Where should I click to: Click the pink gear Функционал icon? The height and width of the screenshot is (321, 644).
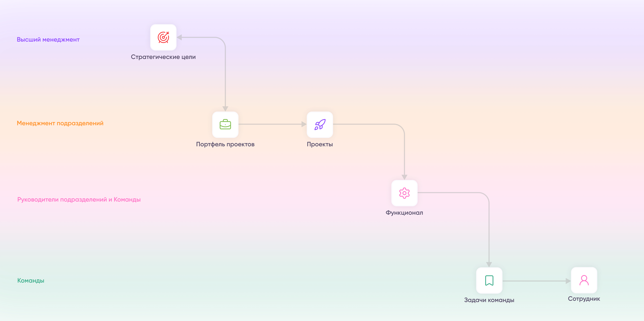[x=404, y=193]
